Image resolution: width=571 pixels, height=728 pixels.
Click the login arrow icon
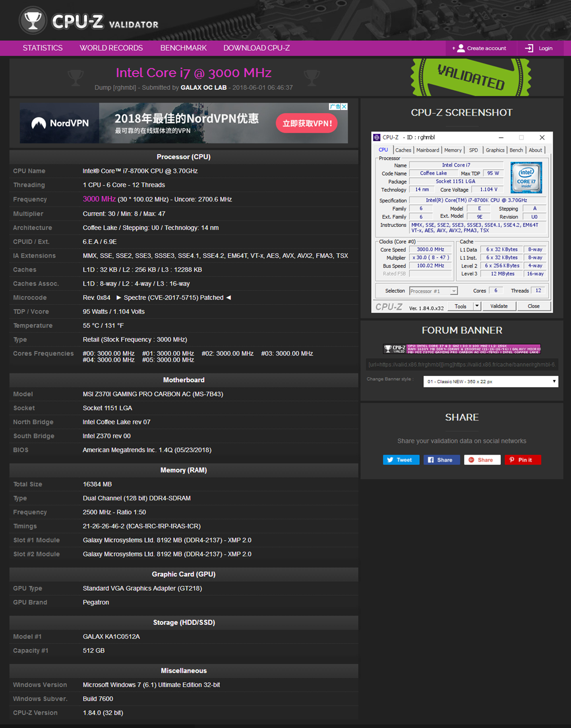[x=529, y=48]
